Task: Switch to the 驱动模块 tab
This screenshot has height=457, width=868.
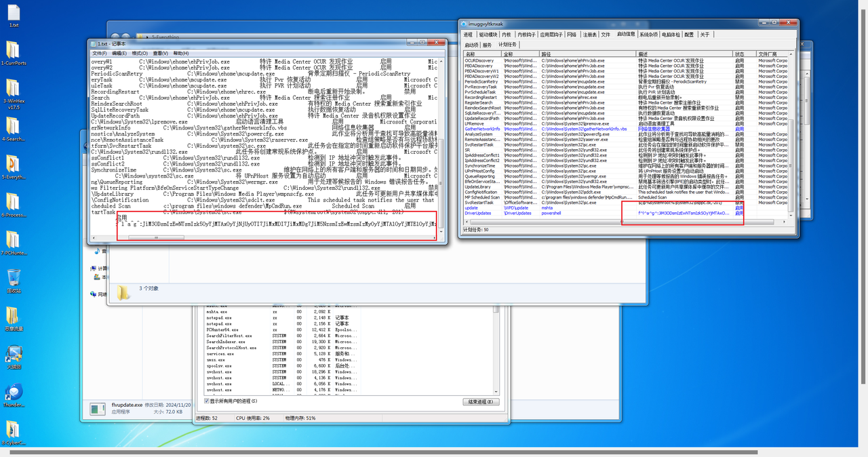Action: point(488,35)
